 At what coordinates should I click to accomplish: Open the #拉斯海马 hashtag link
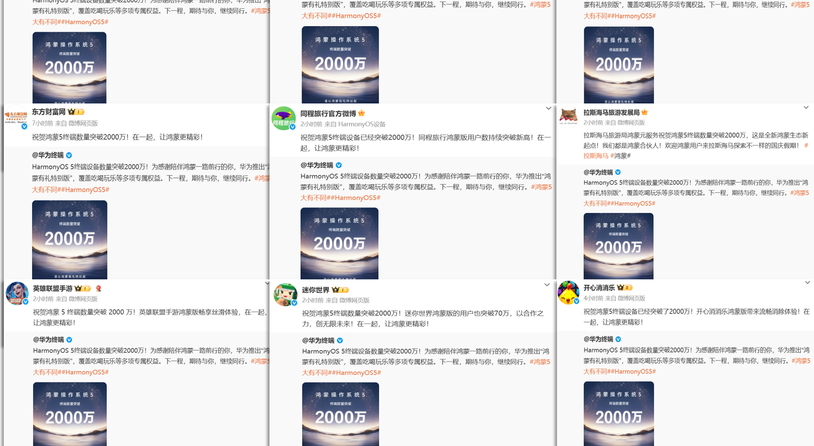click(x=595, y=156)
